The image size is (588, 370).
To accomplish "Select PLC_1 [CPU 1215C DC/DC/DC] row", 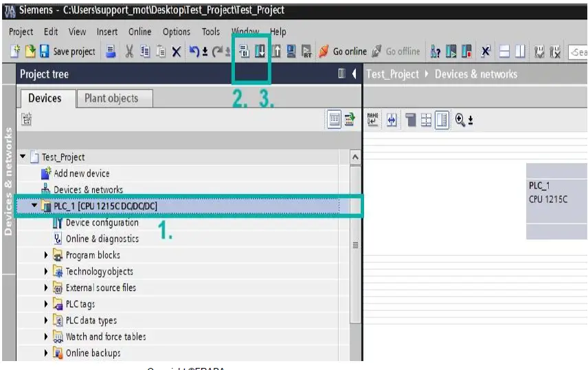I will point(178,206).
